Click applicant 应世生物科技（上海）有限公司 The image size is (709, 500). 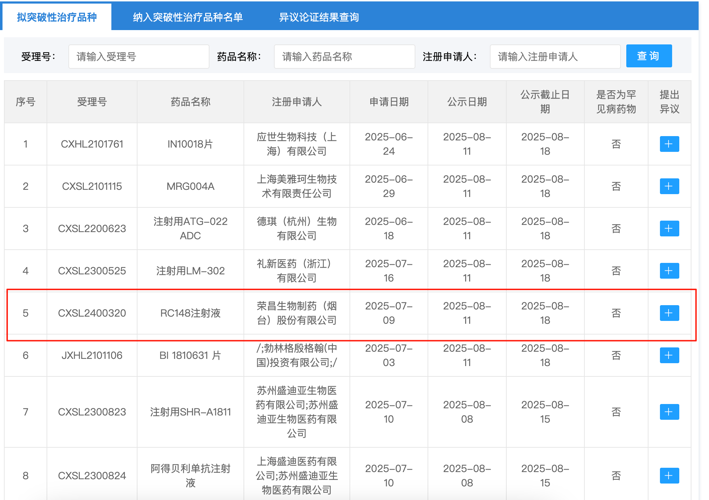[x=297, y=144]
